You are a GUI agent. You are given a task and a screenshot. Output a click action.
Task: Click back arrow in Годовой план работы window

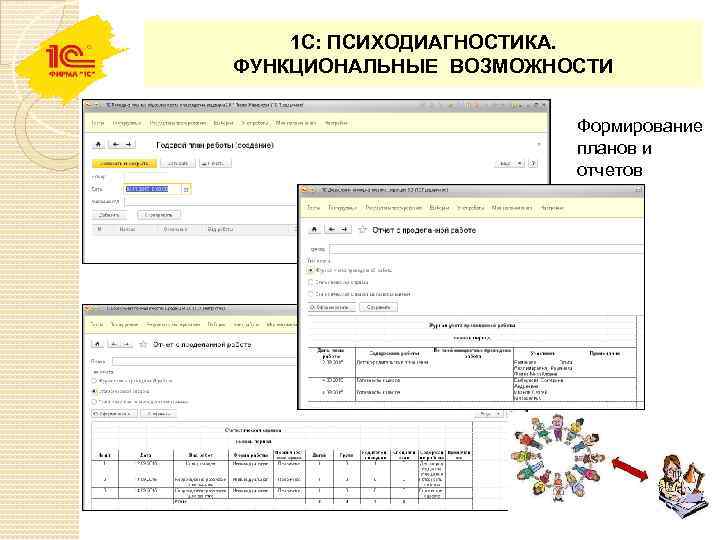(x=116, y=145)
